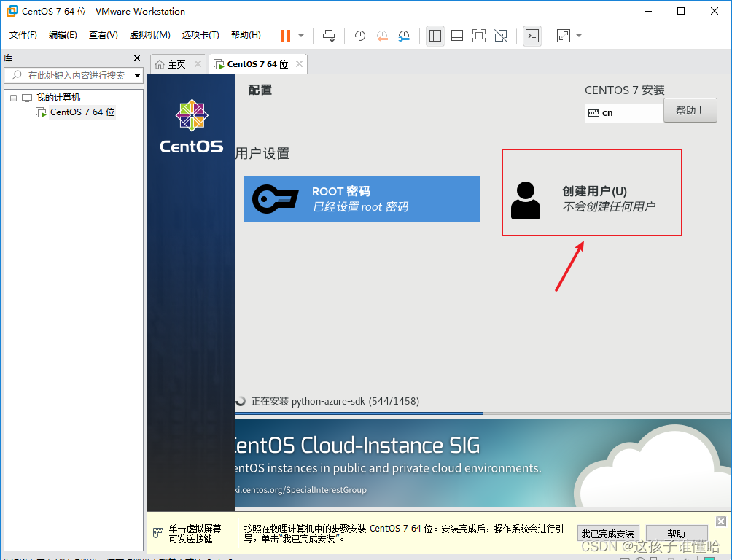Collapse the 我的计算机 tree node
Screen dimensions: 732x560
tap(14, 98)
